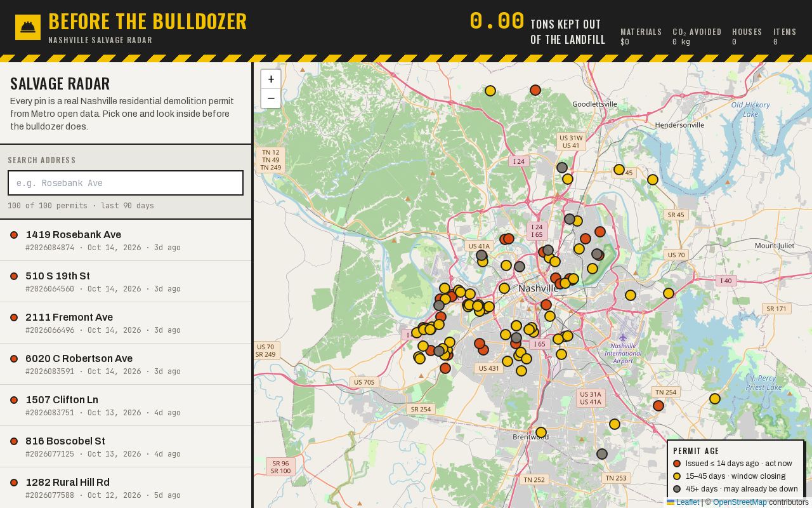Focus the Search Address input field
This screenshot has height=508, width=812.
pyautogui.click(x=126, y=183)
